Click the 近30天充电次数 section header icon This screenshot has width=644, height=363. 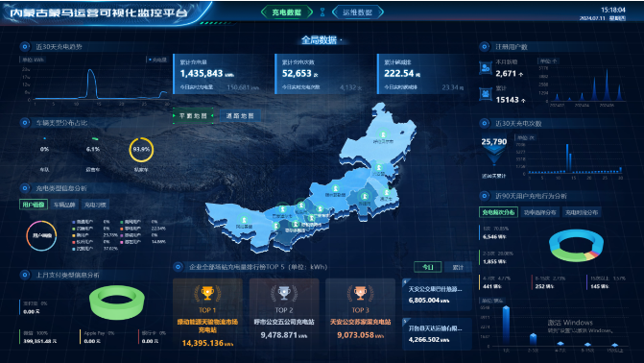[x=485, y=123]
